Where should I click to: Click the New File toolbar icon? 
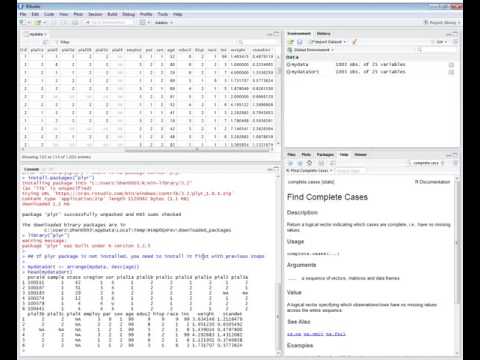(x=23, y=22)
